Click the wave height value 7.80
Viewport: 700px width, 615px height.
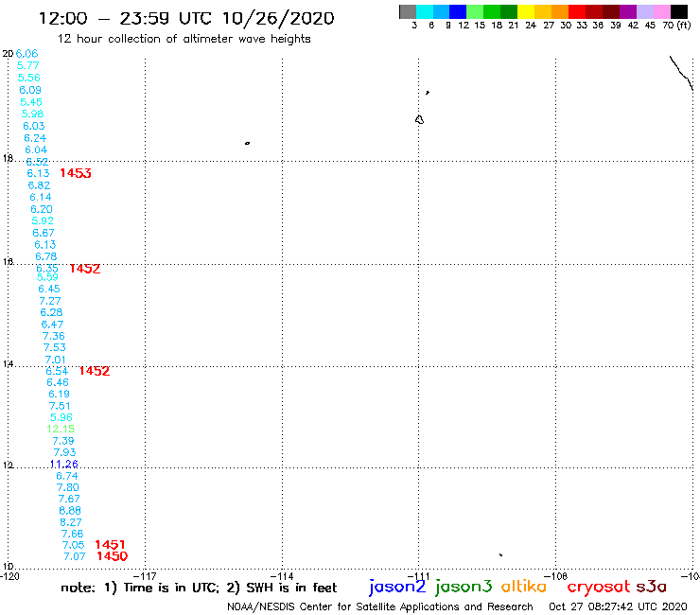coord(68,487)
